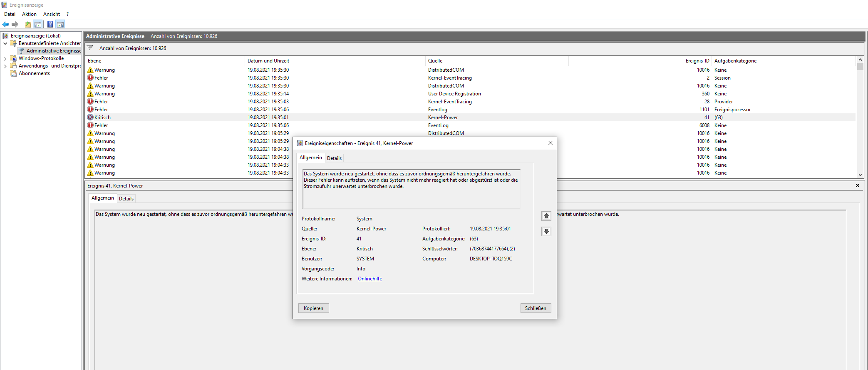Click Schlüsselwörter value in dialog

click(492, 249)
